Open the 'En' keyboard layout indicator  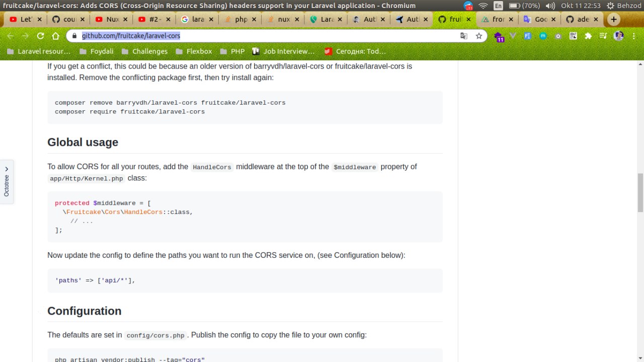point(498,6)
